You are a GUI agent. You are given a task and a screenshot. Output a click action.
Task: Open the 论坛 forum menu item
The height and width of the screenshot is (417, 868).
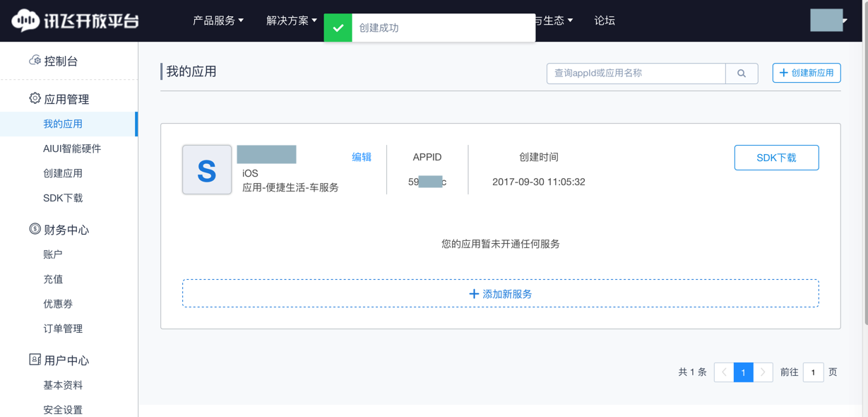[x=605, y=20]
